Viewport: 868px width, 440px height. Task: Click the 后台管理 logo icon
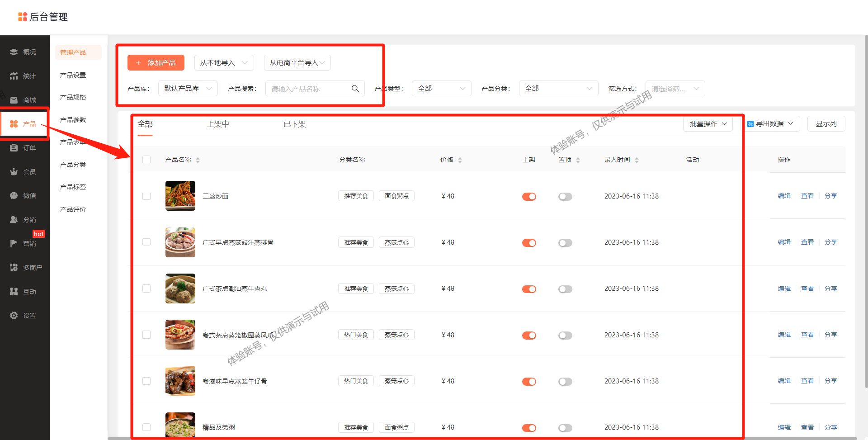click(23, 17)
